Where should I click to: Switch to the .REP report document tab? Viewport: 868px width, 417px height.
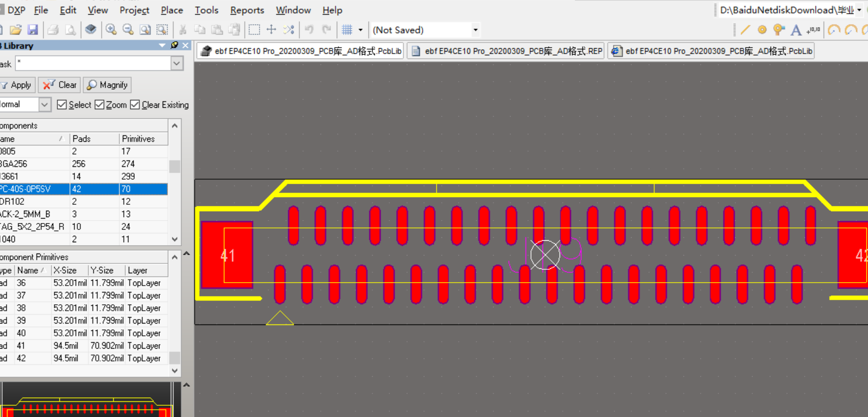[507, 51]
